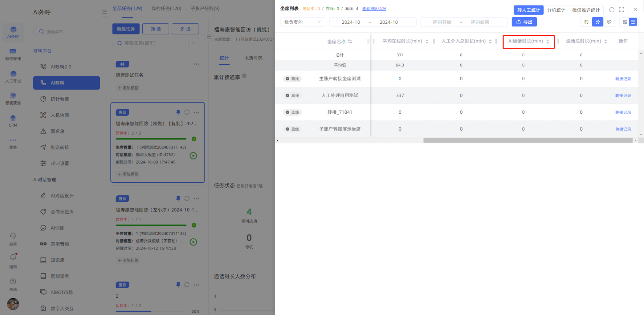The height and width of the screenshot is (315, 644).
Task: Switch to the list view icon
Action: pos(633,22)
